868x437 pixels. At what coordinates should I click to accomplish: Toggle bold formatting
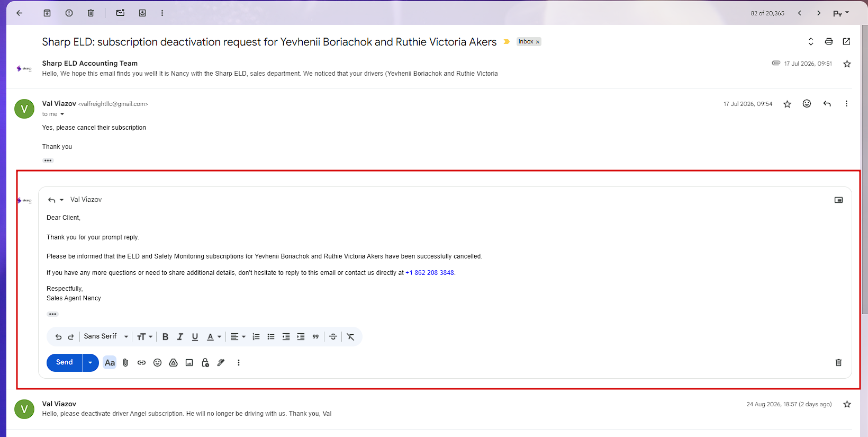click(x=165, y=337)
